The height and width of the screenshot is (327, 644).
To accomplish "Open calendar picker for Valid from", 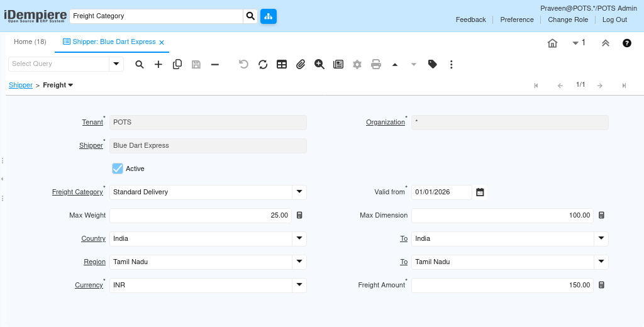I will 480,192.
